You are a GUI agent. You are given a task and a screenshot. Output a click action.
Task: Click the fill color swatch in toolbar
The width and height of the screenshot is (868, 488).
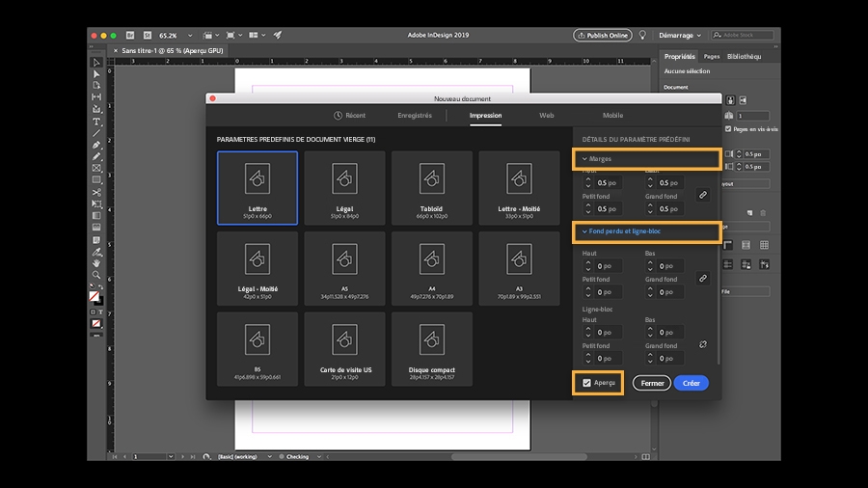pos(95,297)
